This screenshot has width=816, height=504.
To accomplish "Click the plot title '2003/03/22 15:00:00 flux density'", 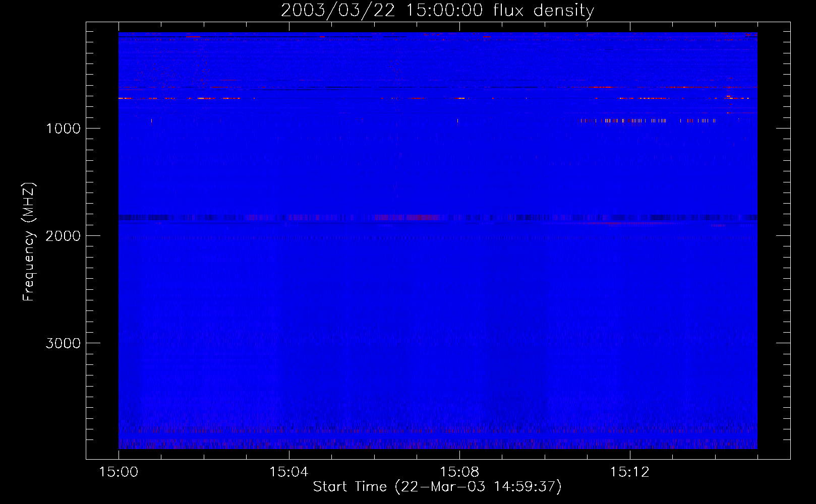I will (437, 11).
